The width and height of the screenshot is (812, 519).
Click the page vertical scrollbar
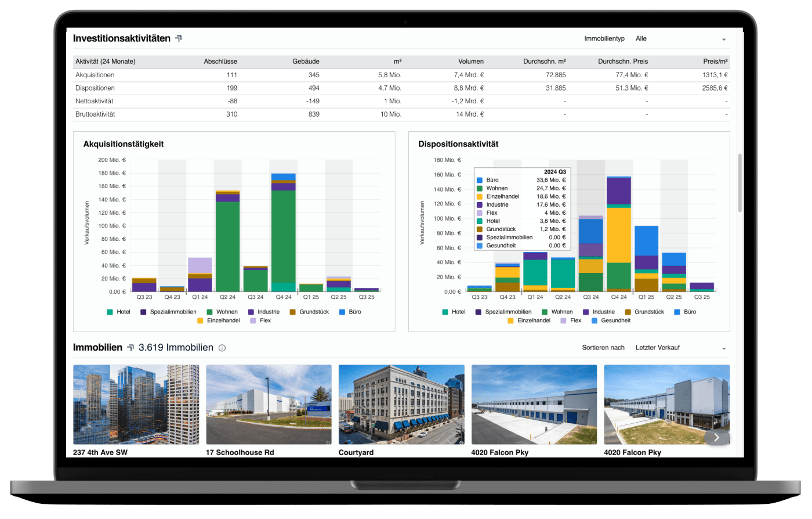point(739,183)
